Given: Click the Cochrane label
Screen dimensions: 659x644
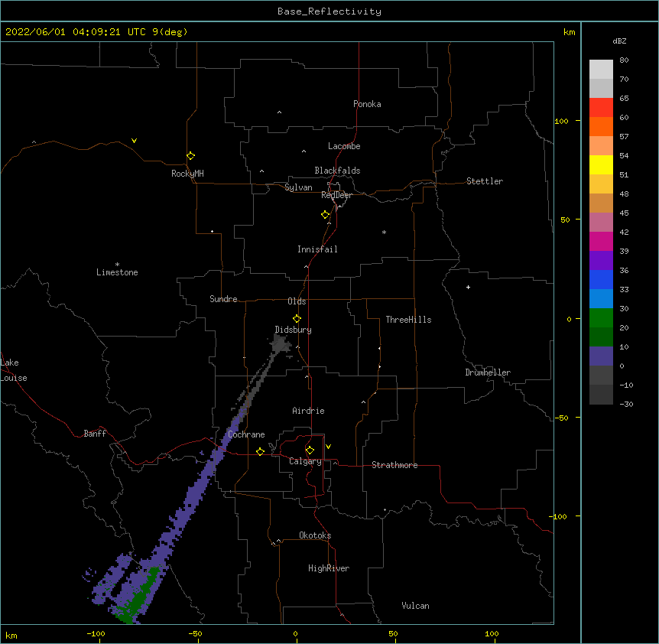Looking at the screenshot, I should tap(246, 434).
